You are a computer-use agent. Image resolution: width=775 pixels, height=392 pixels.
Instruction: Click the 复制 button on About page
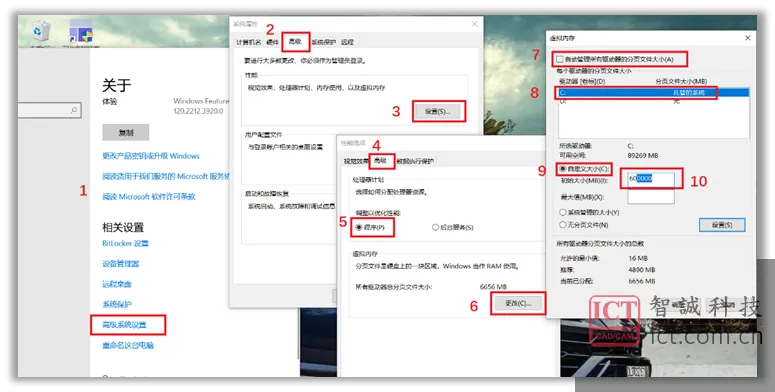[126, 132]
